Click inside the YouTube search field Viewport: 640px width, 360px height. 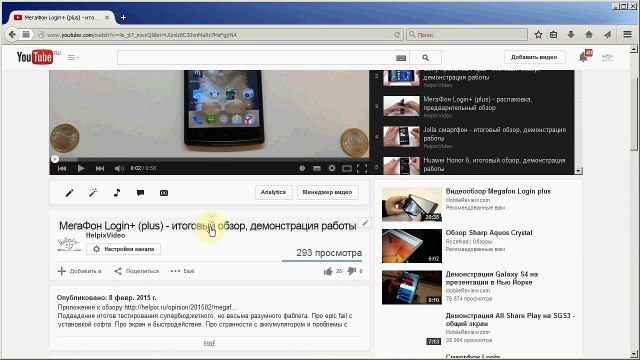(256, 58)
